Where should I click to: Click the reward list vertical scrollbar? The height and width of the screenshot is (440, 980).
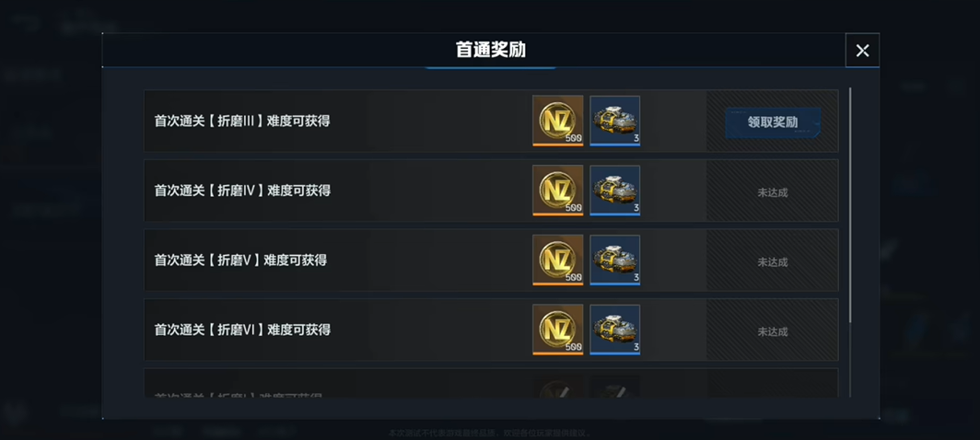(x=850, y=205)
